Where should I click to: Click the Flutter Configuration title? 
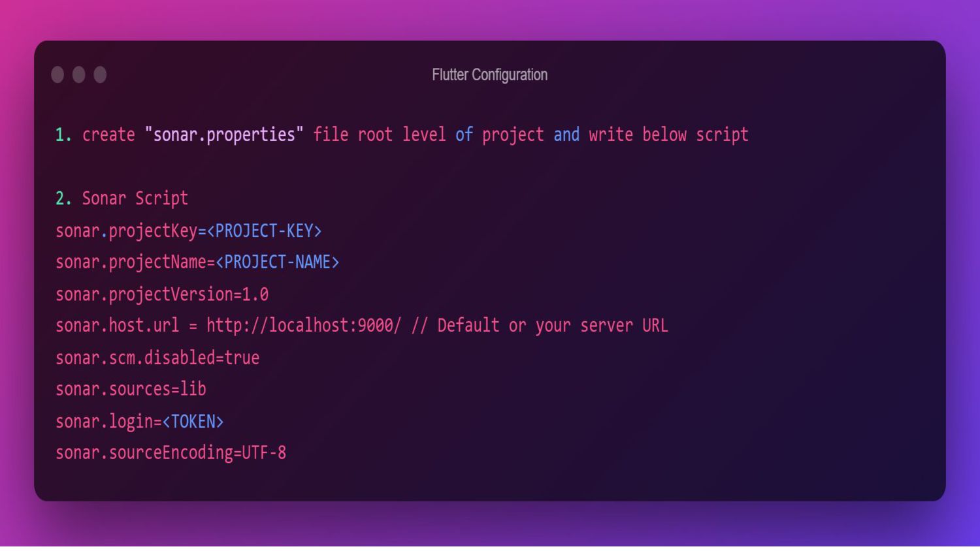pos(489,74)
